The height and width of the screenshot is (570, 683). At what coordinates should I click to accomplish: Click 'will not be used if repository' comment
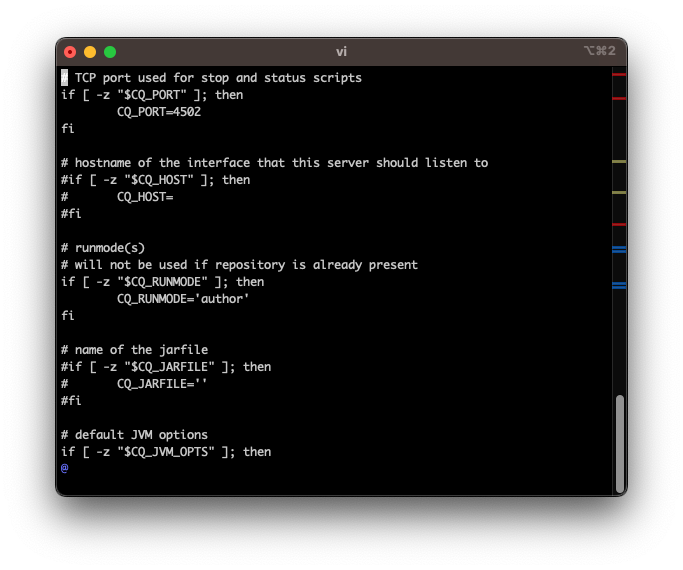pyautogui.click(x=239, y=265)
